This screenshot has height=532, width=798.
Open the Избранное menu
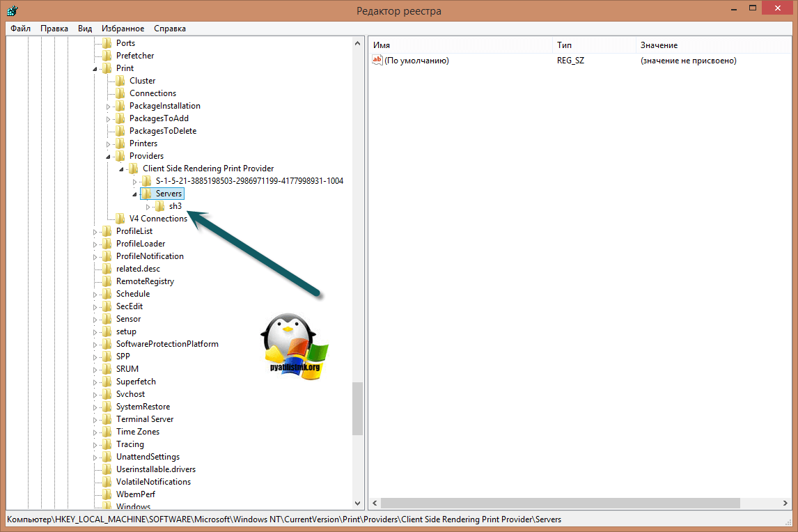[123, 29]
